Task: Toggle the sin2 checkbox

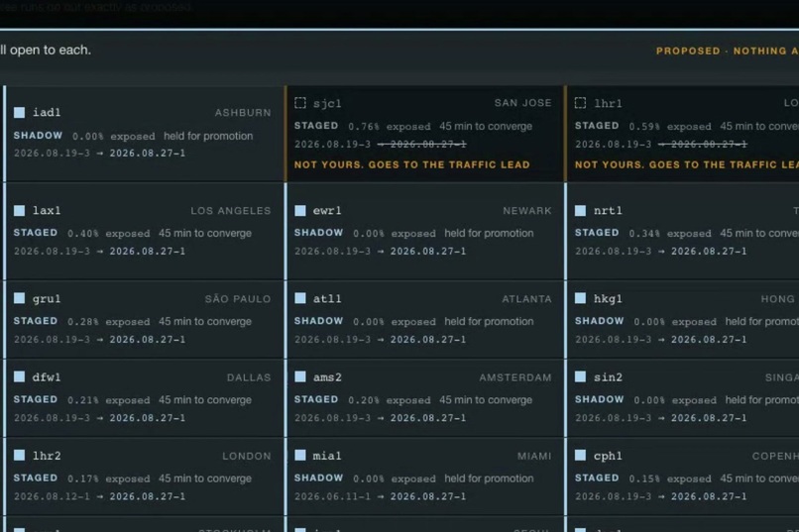Action: [x=580, y=376]
